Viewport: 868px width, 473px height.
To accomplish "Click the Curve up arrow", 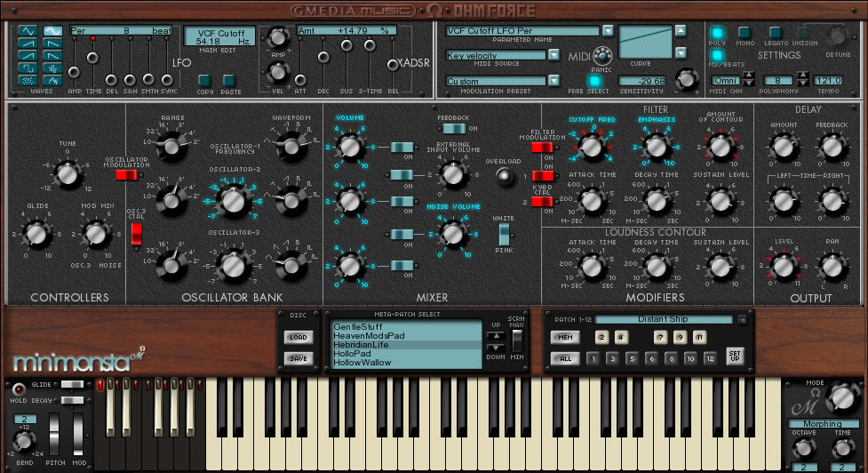I will click(681, 30).
